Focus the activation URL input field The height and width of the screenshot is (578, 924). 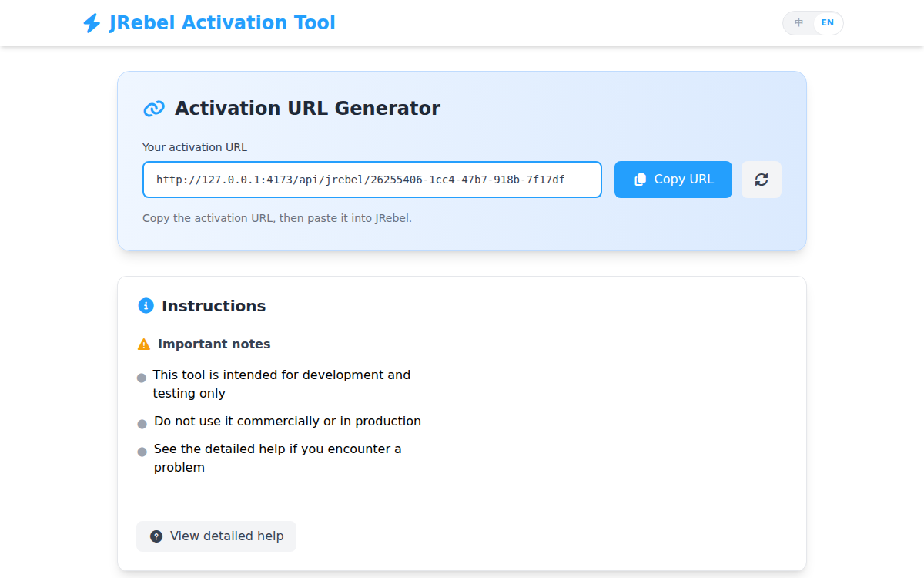coord(372,180)
